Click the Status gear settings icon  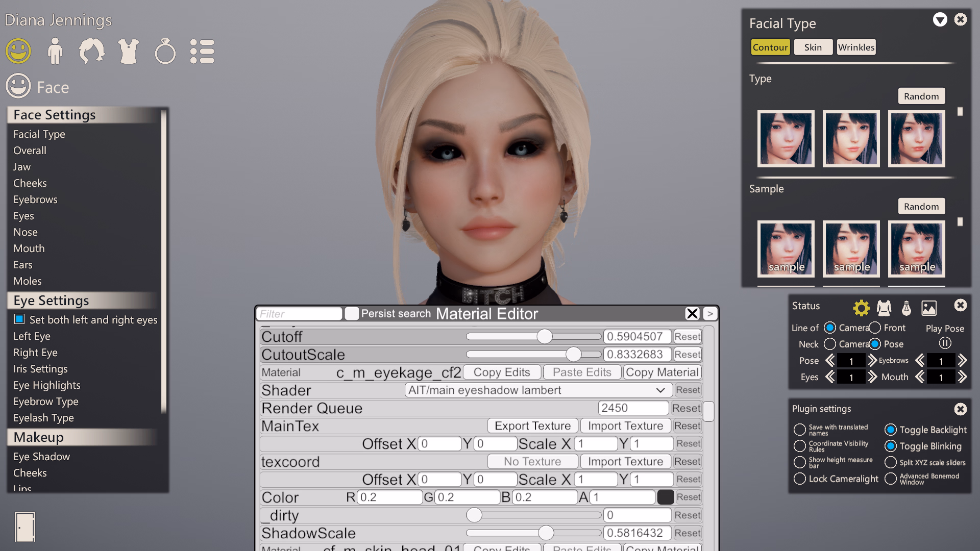click(x=861, y=308)
